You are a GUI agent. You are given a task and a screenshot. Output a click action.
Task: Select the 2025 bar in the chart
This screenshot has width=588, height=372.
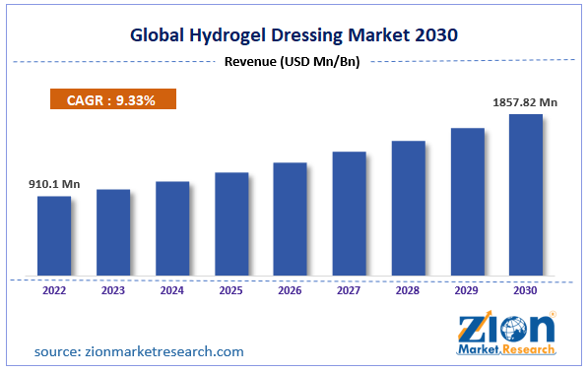point(231,224)
